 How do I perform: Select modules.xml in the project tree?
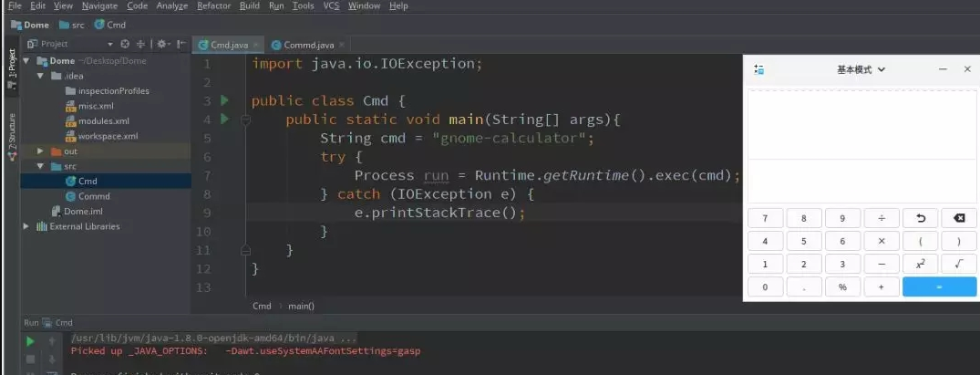97,120
